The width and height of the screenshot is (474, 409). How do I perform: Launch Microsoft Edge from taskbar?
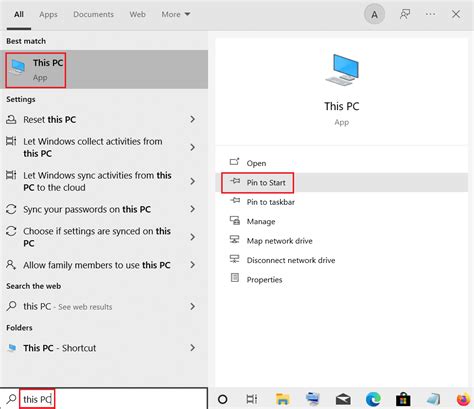tap(373, 399)
